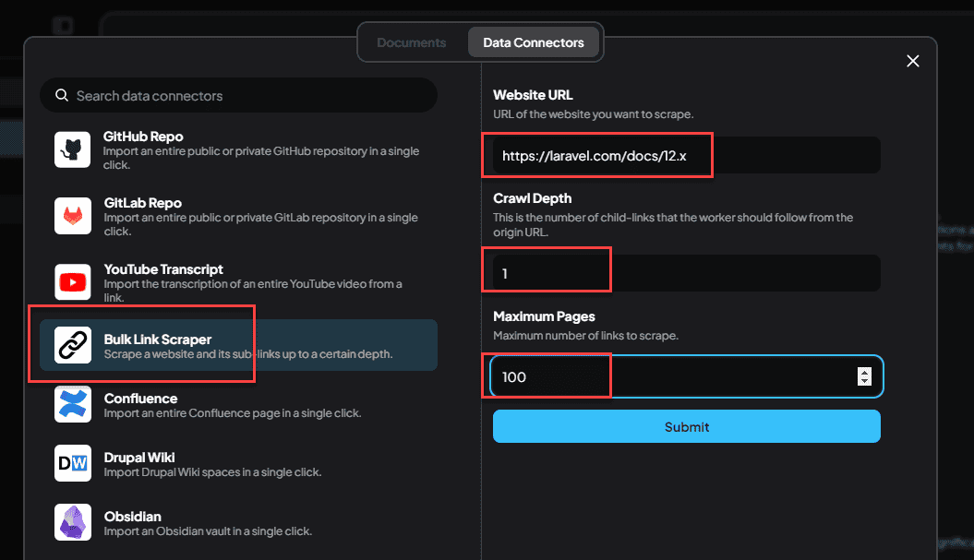Decrease Maximum Pages with down arrow
Screen dimensions: 974x560
click(864, 381)
